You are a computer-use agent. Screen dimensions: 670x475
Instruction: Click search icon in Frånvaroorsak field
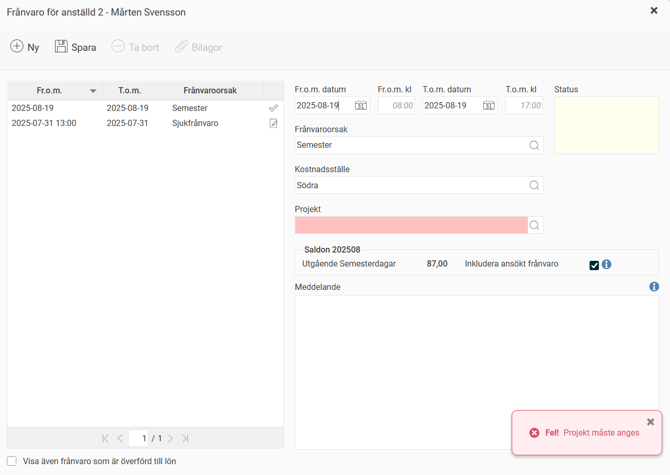534,145
